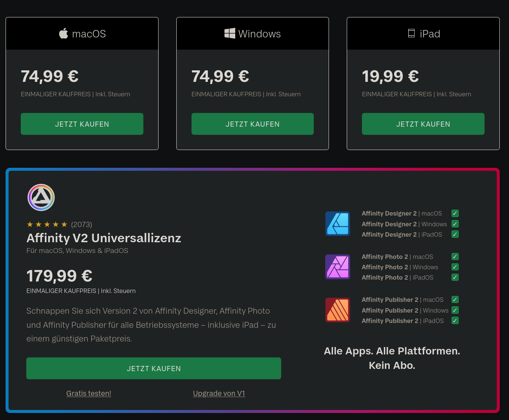Click the Windows logo icon in header
Viewport: 509px width, 420px height.
pyautogui.click(x=230, y=33)
